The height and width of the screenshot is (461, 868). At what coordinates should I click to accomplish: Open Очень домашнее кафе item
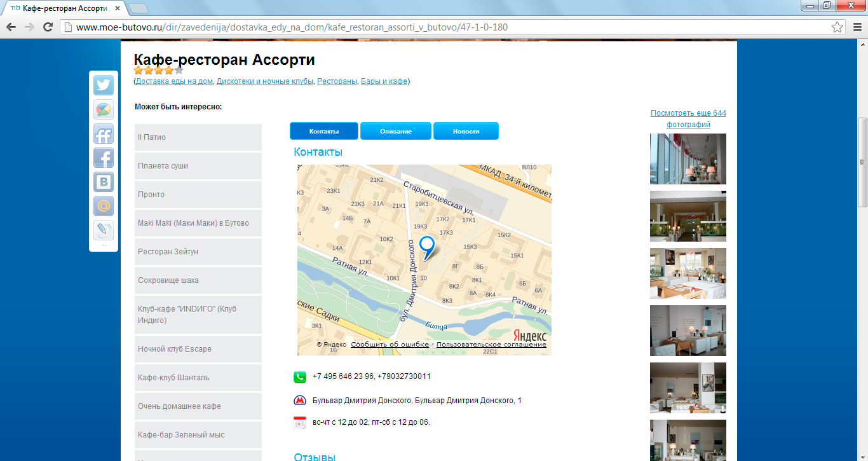click(x=198, y=406)
